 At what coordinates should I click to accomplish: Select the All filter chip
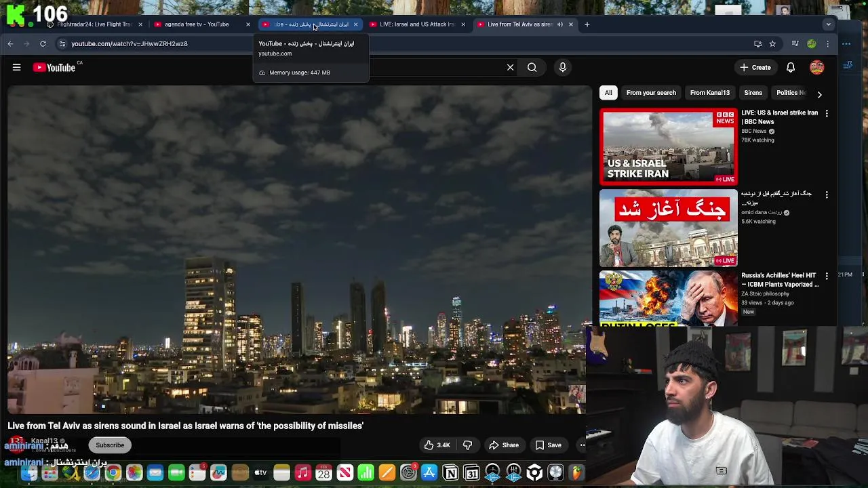[608, 93]
